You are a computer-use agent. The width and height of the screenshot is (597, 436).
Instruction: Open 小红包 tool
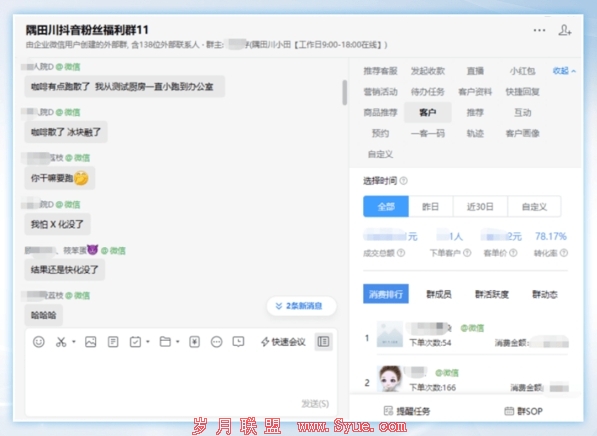[x=522, y=71]
